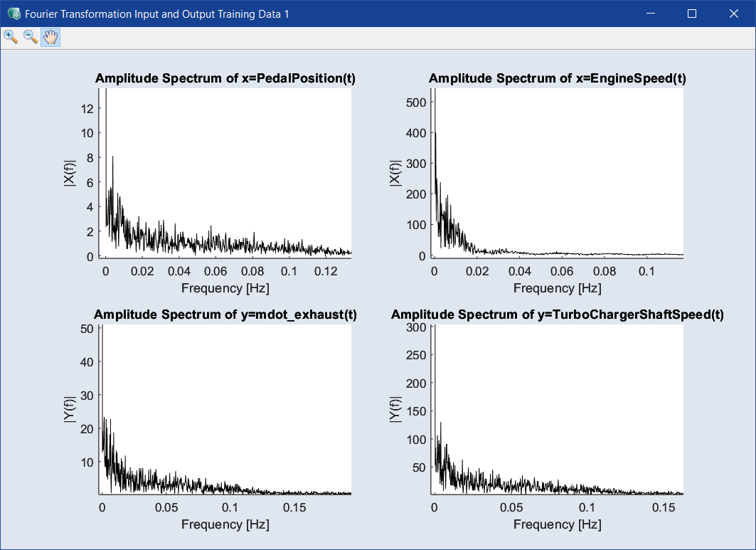This screenshot has height=550, width=756.
Task: Select the title 'Amplitude Spectrum of x=PedalPosition(t)'
Action: pyautogui.click(x=225, y=79)
